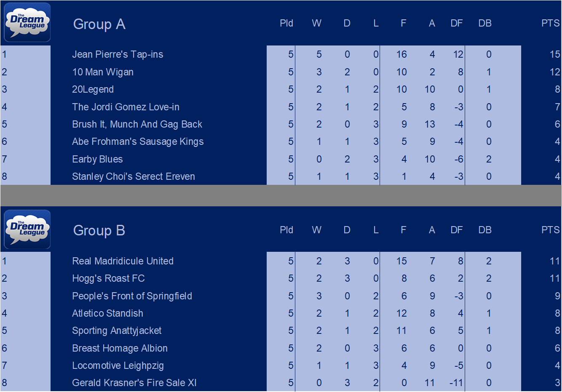Click the Dream League logo beside Group A
This screenshot has width=562, height=392.
tap(27, 23)
